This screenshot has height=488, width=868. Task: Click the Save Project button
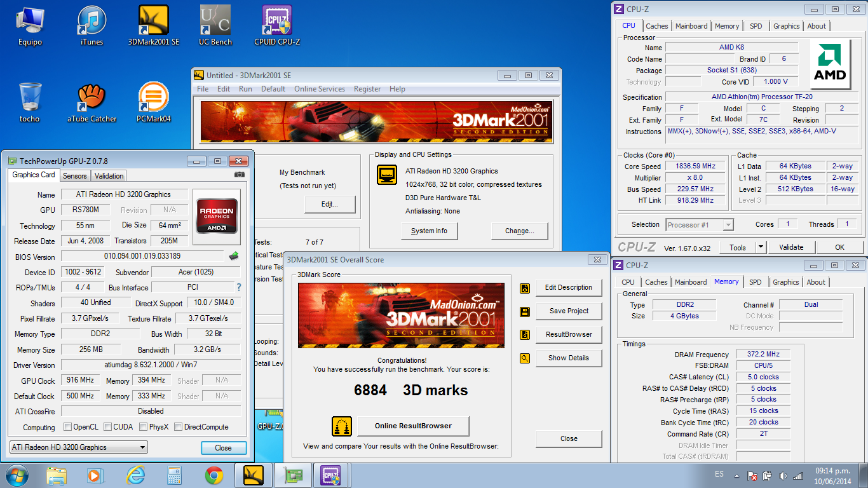[569, 311]
